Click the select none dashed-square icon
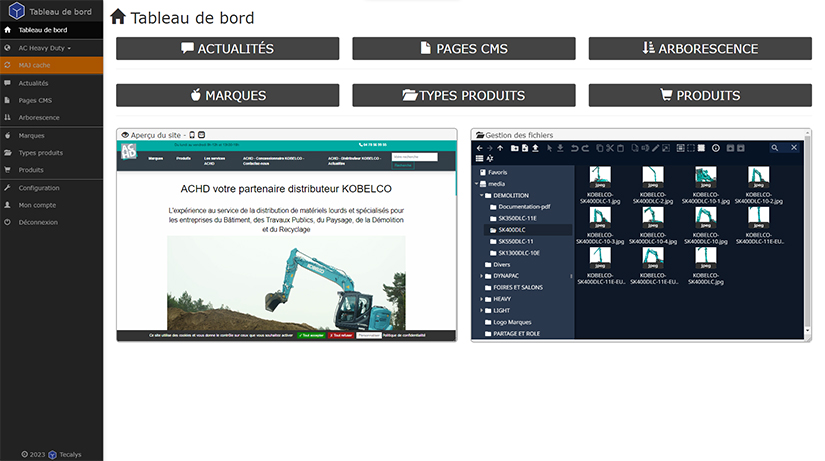The image size is (825, 461). 691,148
